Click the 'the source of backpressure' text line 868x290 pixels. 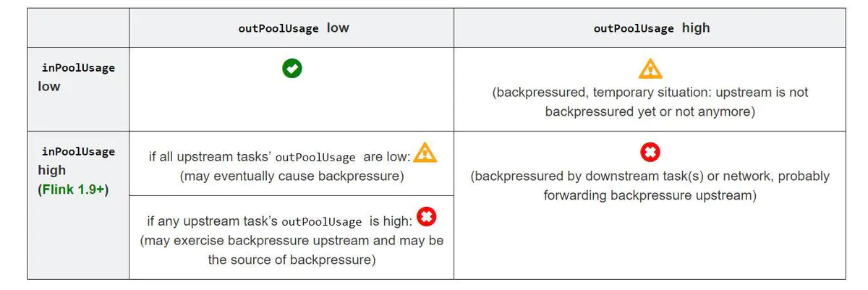click(292, 259)
